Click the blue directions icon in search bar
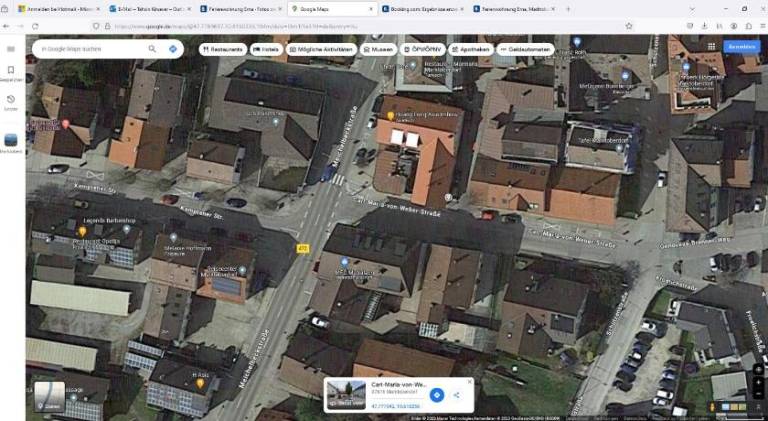 (x=173, y=49)
